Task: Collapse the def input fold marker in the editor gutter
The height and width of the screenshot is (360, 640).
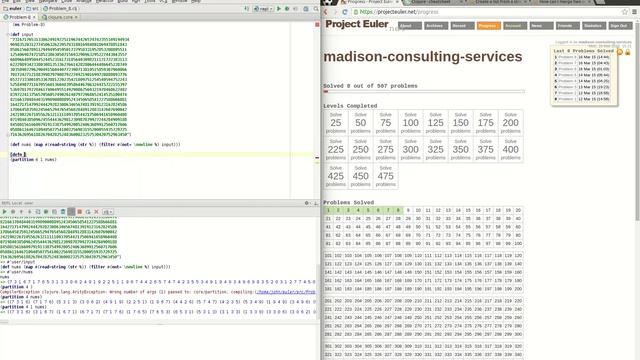Action: [x=8, y=35]
